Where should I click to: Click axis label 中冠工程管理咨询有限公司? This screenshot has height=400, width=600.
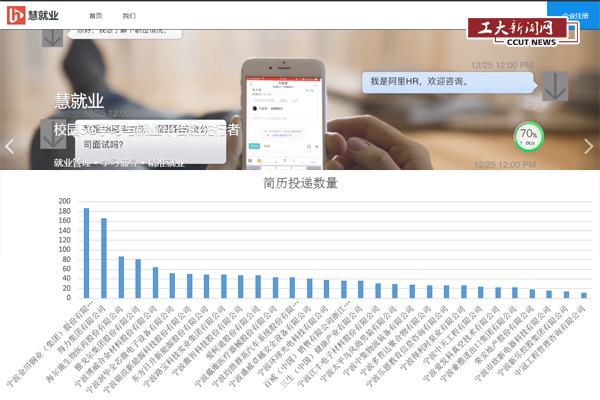pyautogui.click(x=549, y=340)
